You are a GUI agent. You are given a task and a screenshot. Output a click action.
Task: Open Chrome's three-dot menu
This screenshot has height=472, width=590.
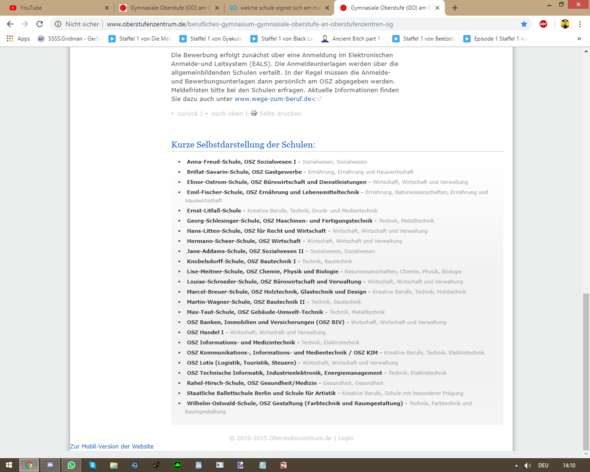click(x=580, y=24)
